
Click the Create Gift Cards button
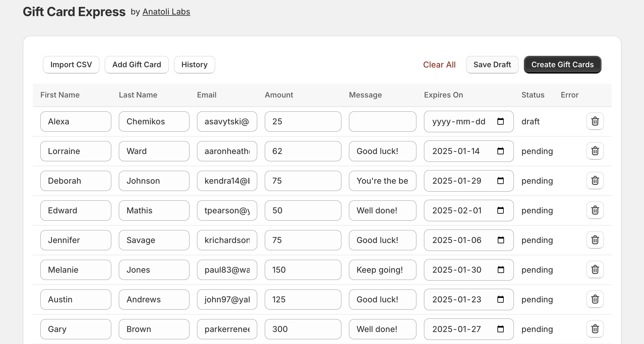(x=562, y=64)
